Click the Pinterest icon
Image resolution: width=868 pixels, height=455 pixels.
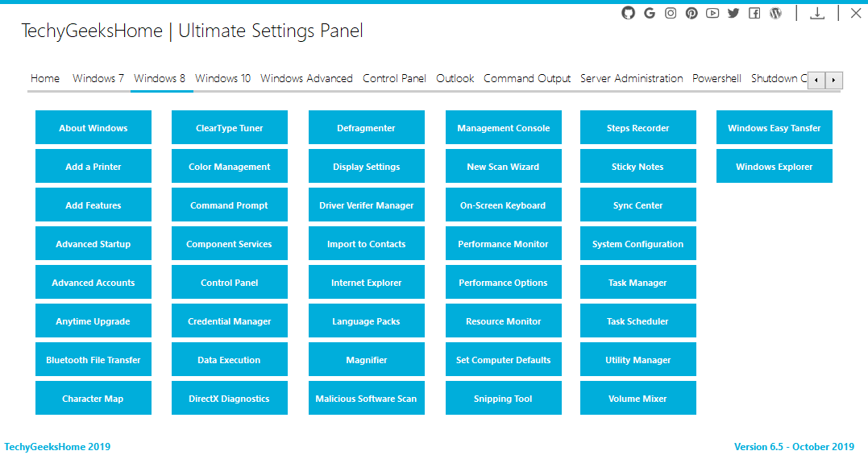(x=691, y=13)
